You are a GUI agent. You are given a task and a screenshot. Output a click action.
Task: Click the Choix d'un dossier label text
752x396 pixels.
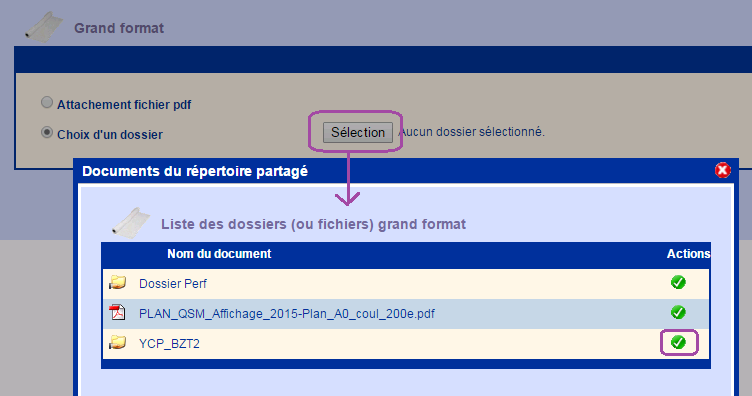pos(110,135)
